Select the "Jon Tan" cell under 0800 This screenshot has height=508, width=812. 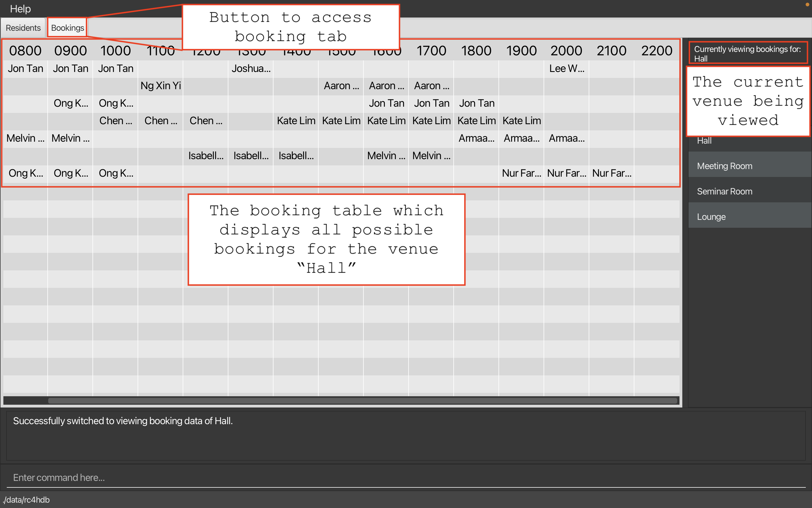point(25,69)
